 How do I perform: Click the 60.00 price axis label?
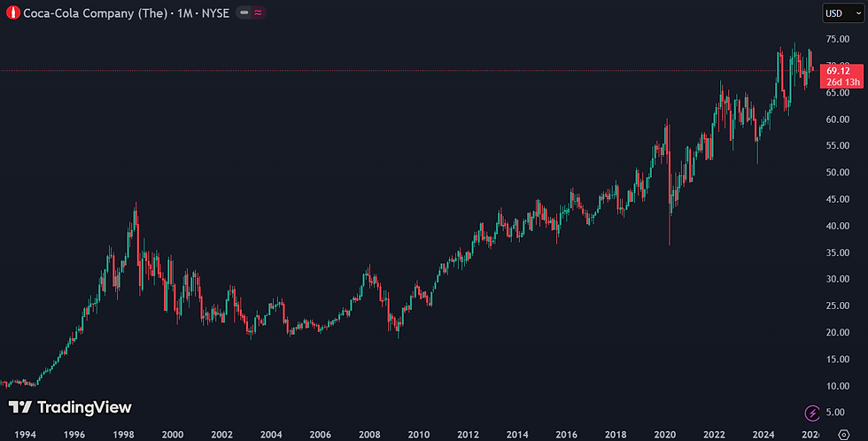(838, 120)
